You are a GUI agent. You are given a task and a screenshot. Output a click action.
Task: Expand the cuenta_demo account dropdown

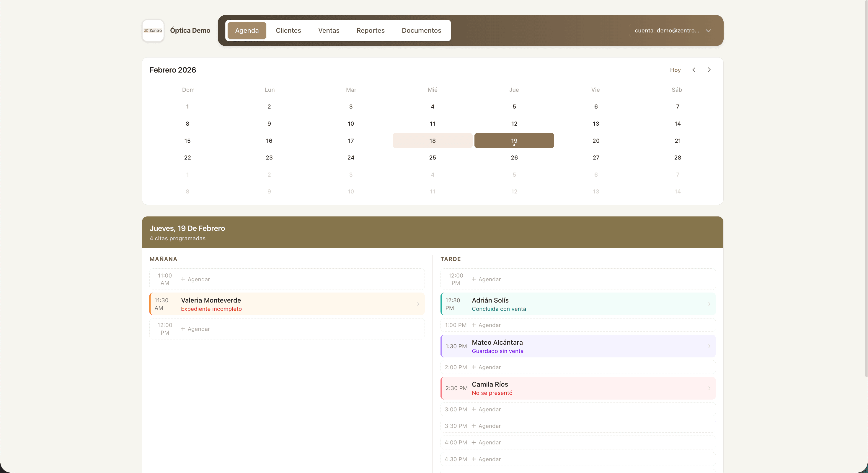click(708, 30)
